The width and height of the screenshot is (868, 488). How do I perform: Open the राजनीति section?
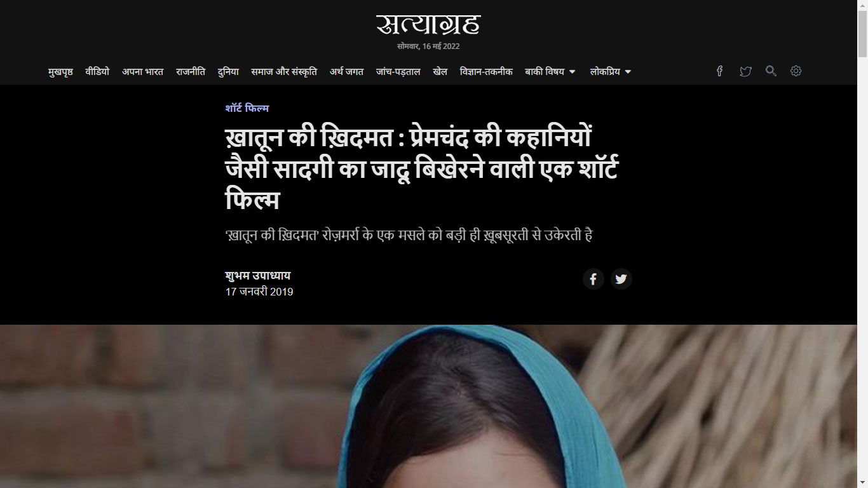[x=191, y=72]
